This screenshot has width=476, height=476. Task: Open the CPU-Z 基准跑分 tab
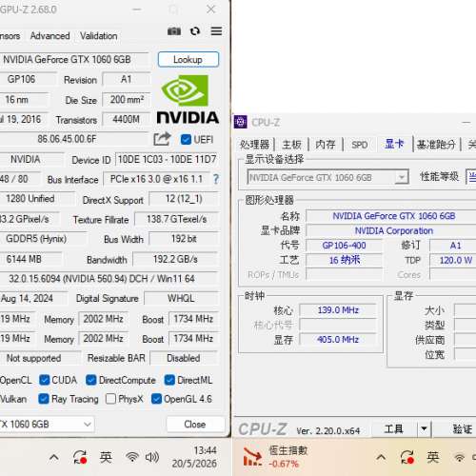click(x=436, y=145)
